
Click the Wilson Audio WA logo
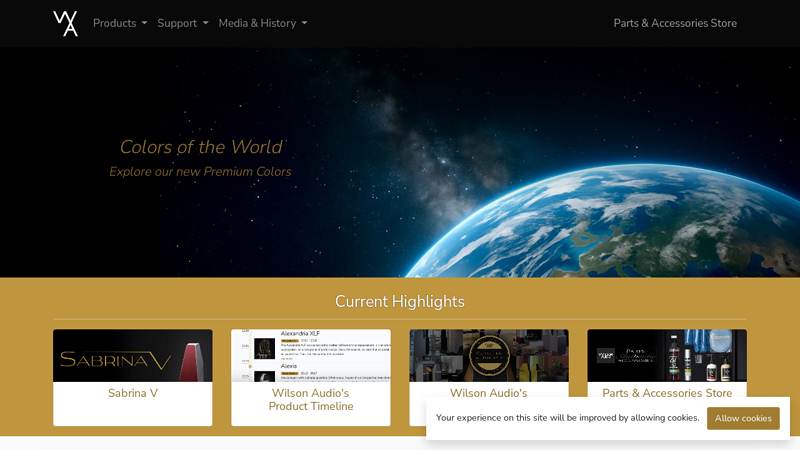click(x=65, y=23)
